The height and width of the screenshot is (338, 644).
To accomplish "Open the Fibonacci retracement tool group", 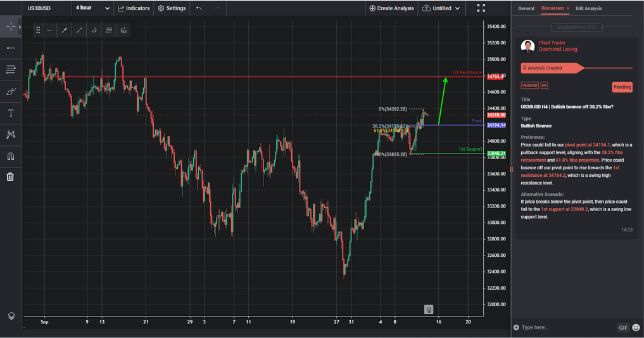I will (x=11, y=70).
